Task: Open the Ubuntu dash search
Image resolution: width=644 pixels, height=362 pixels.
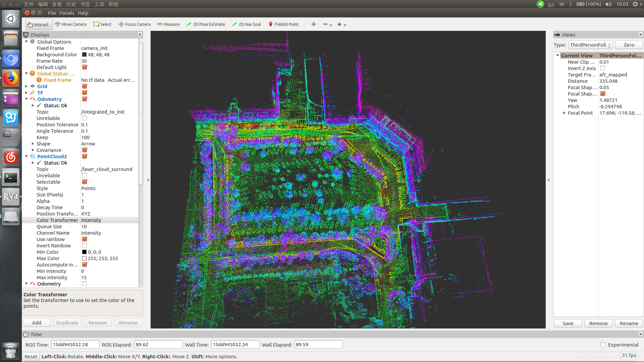Action: (x=11, y=19)
